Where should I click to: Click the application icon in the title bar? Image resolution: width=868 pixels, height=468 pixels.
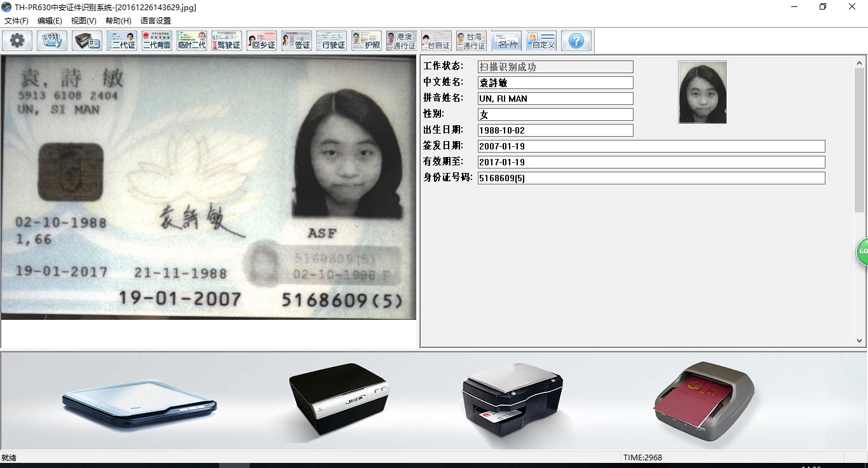click(6, 7)
